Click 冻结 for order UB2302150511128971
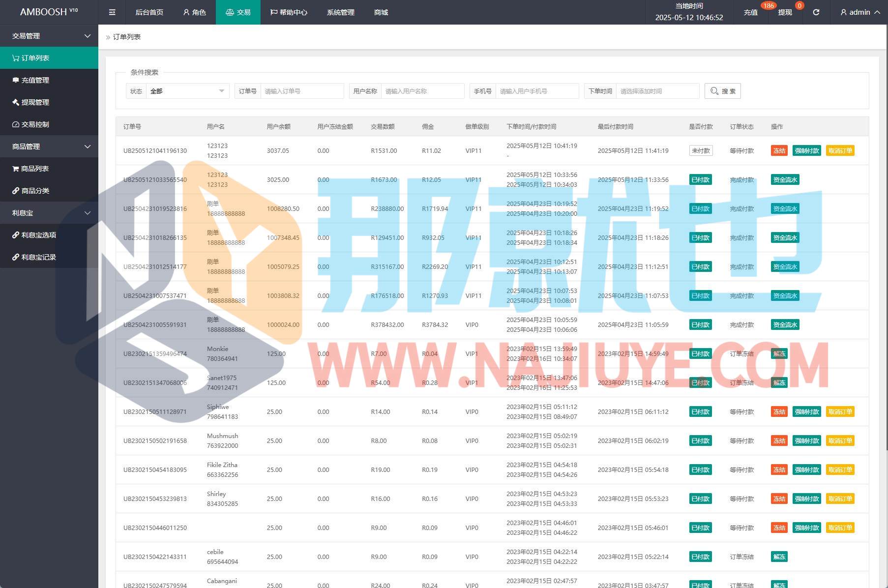Image resolution: width=888 pixels, height=588 pixels. pyautogui.click(x=779, y=412)
